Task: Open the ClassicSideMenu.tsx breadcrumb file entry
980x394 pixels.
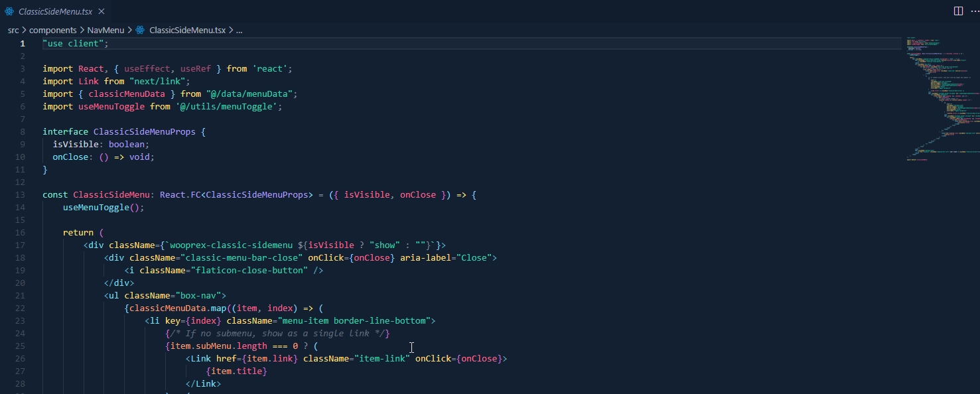Action: pyautogui.click(x=187, y=30)
